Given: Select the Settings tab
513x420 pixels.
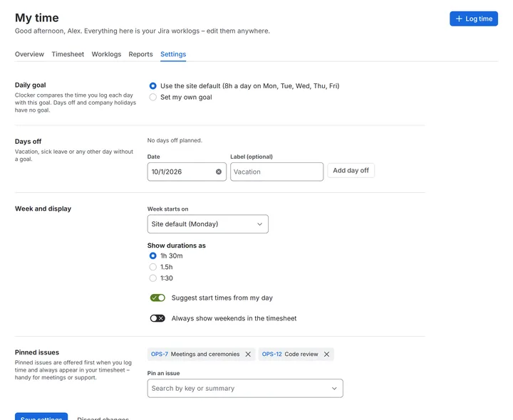Looking at the screenshot, I should 173,54.
